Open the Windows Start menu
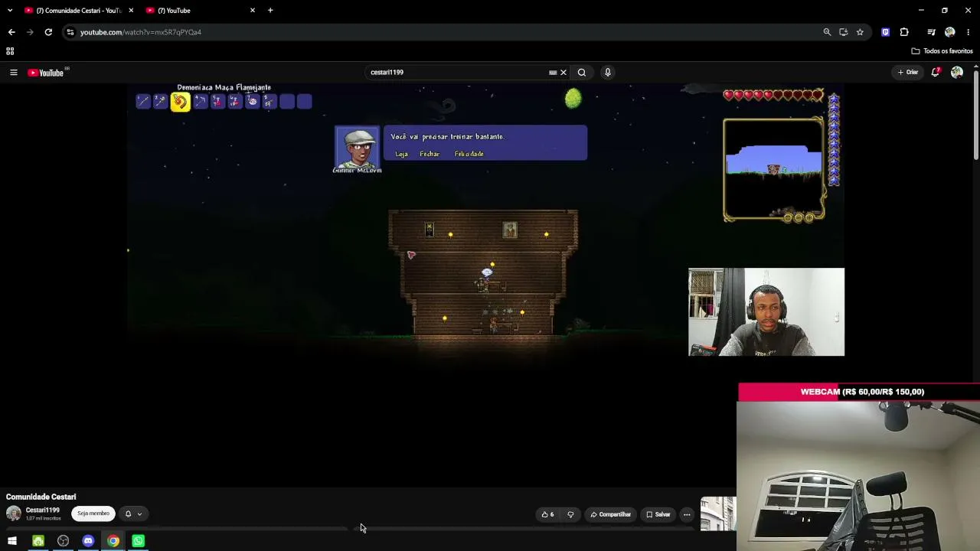The image size is (980, 551). click(x=12, y=541)
